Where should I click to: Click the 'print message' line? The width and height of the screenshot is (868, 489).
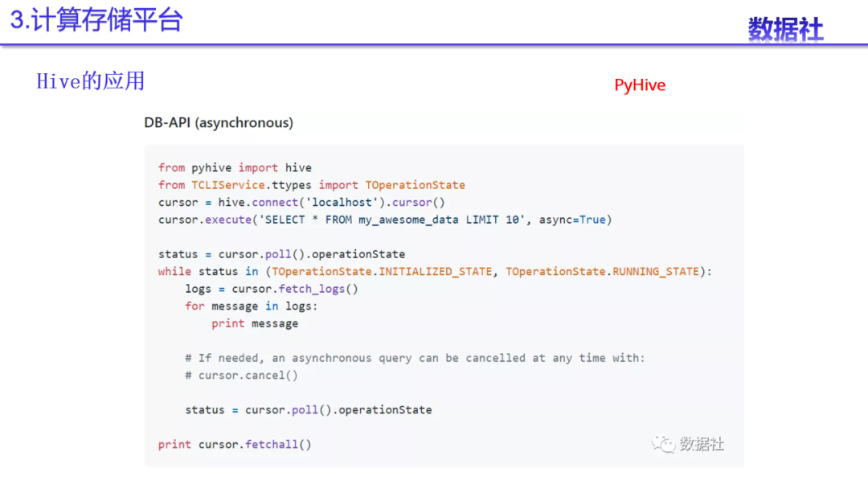tap(255, 323)
